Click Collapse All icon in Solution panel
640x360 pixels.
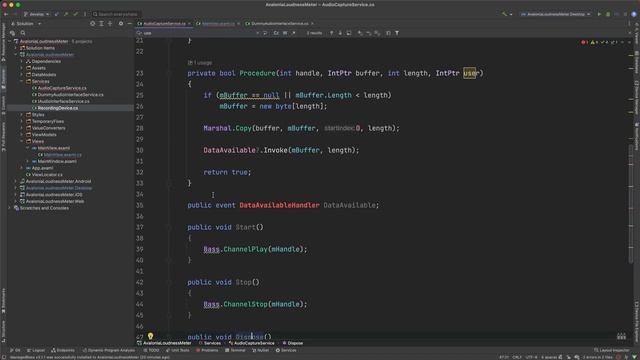(110, 24)
